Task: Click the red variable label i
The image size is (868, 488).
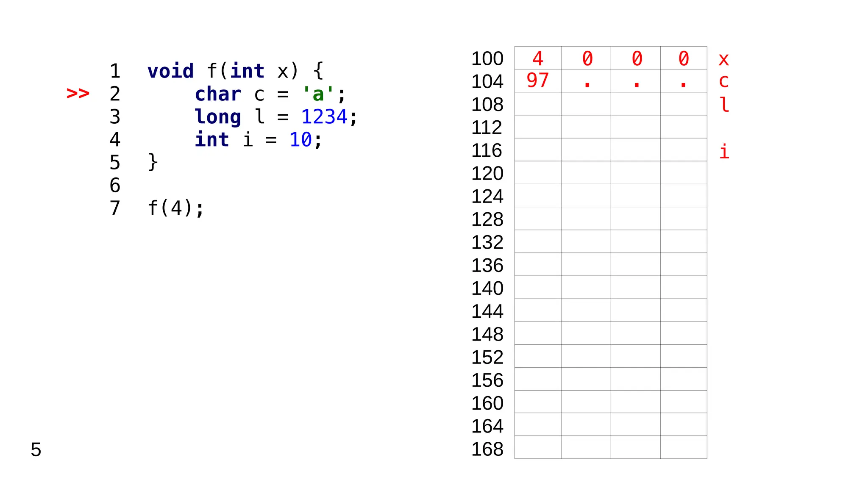Action: [724, 151]
